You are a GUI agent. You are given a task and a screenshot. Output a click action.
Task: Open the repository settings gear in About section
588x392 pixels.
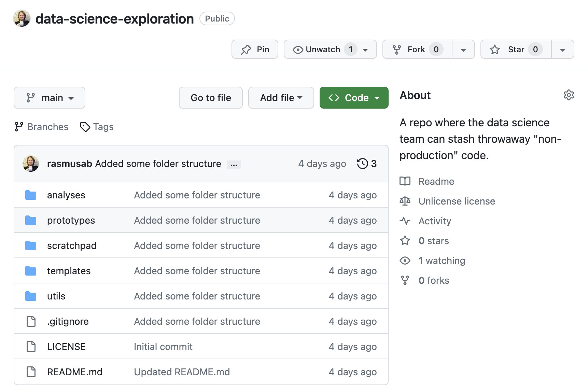(569, 95)
